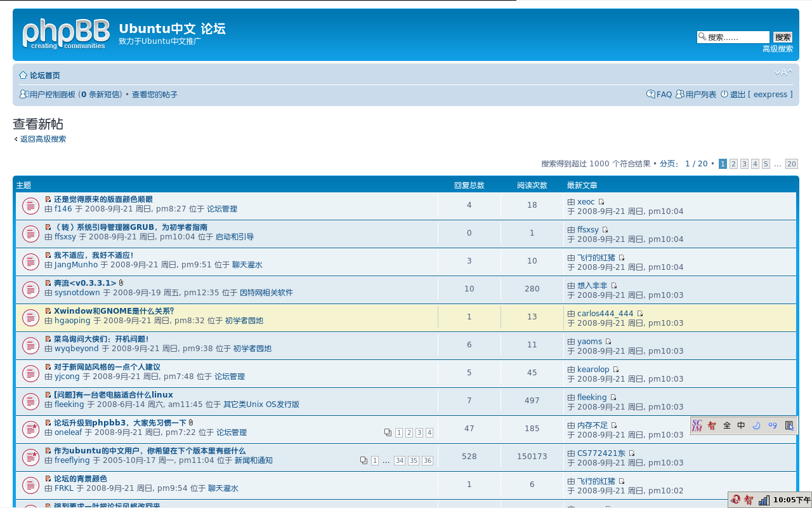Image resolution: width=812 pixels, height=508 pixels.
Task: Click the FAQ question mark icon
Action: coord(651,94)
